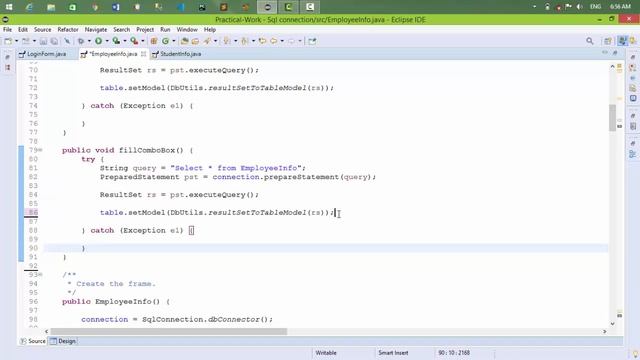This screenshot has height=360, width=640.
Task: Open the External Tools dropdown arrow
Action: coord(142,41)
